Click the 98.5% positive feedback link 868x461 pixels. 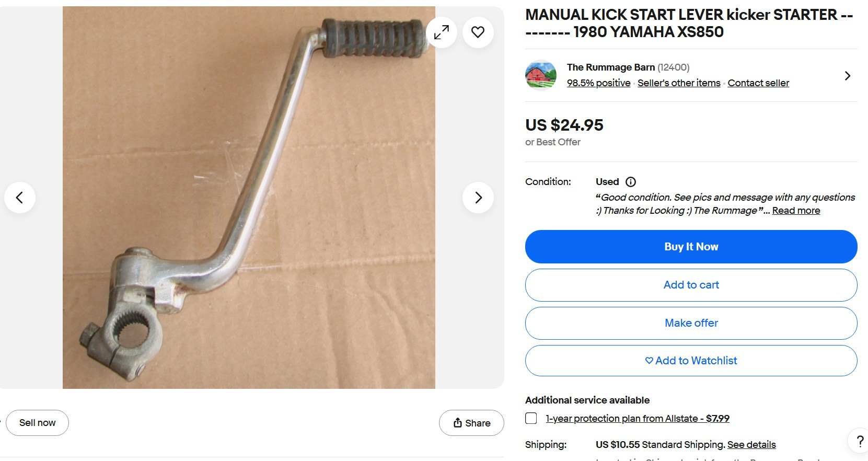tap(598, 83)
